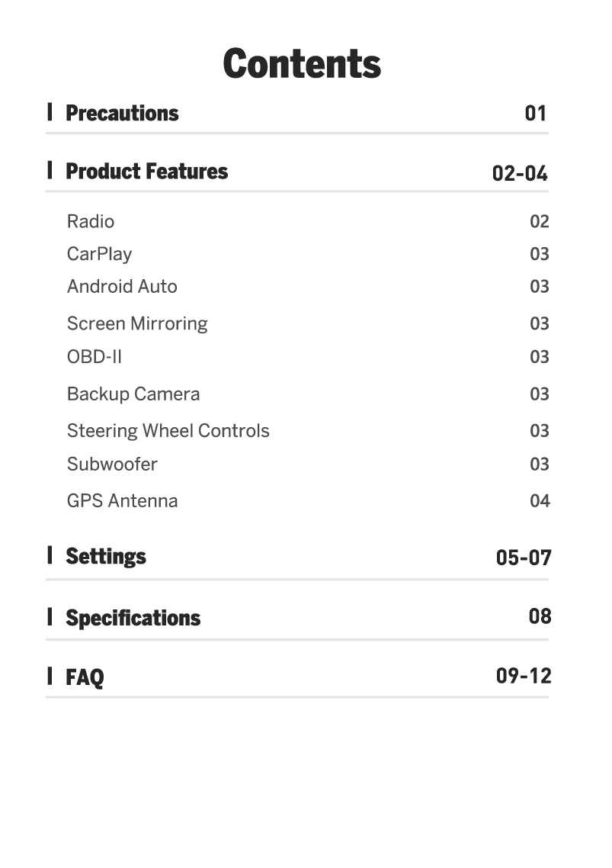Go to the Radio entry
Screen dimensions: 612x868
(x=91, y=221)
